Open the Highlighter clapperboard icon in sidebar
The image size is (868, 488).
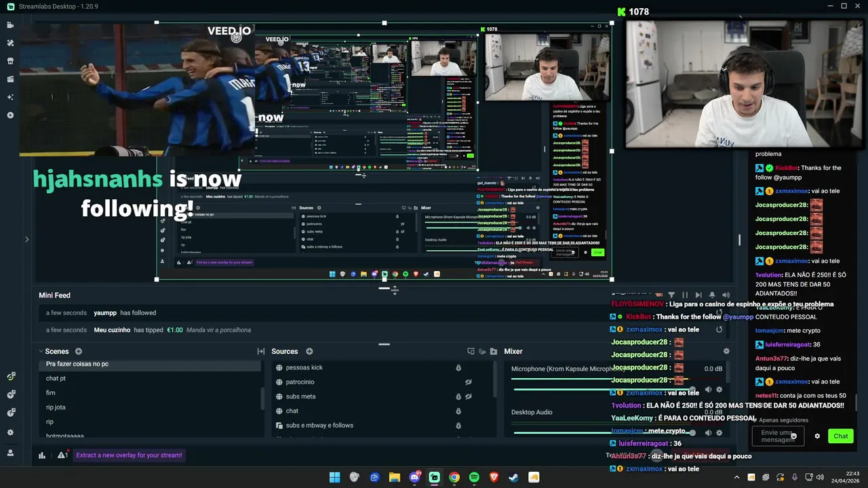click(x=10, y=79)
